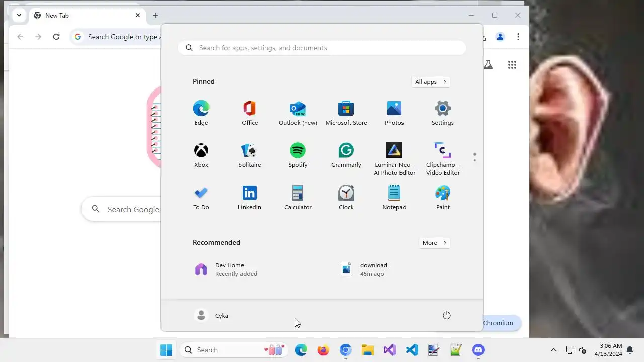Open Paint from pinned apps
Image resolution: width=644 pixels, height=362 pixels.
[x=443, y=198]
